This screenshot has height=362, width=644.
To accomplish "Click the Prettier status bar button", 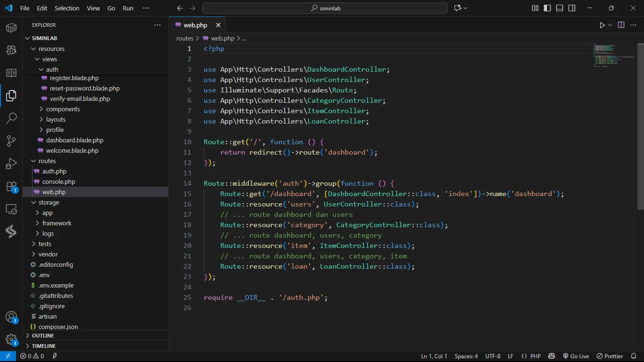I will (x=610, y=356).
